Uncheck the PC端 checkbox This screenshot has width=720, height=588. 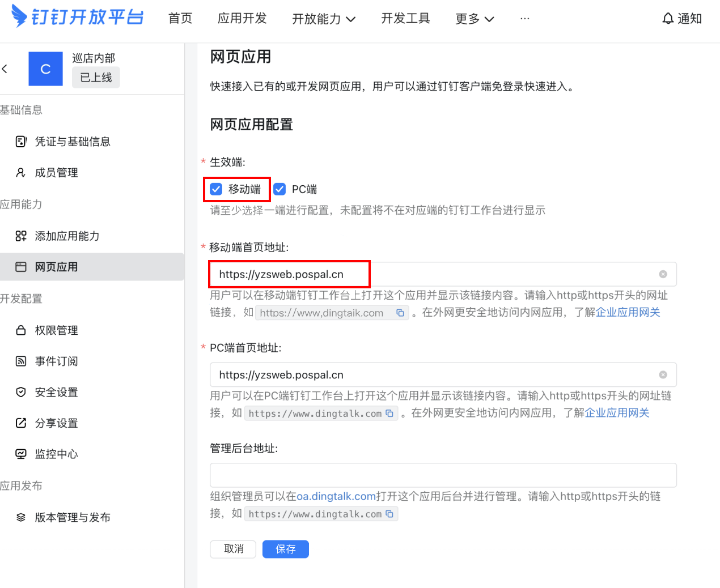click(x=279, y=189)
